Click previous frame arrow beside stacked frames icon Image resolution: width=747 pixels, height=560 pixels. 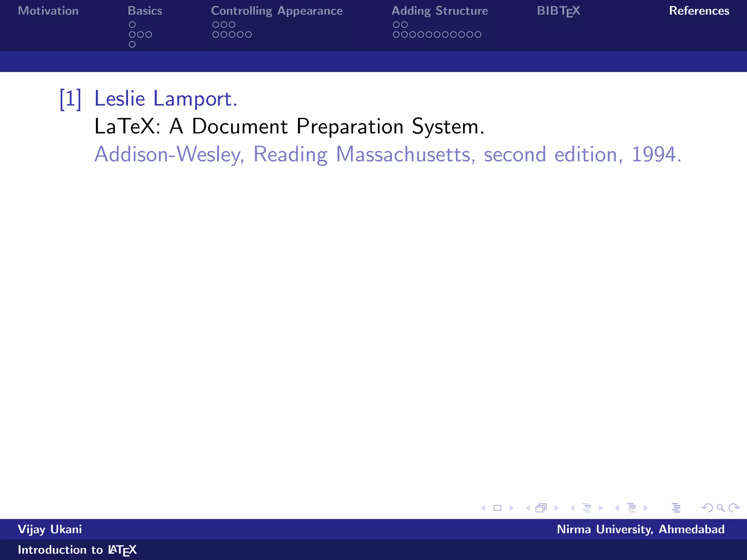[x=528, y=508]
